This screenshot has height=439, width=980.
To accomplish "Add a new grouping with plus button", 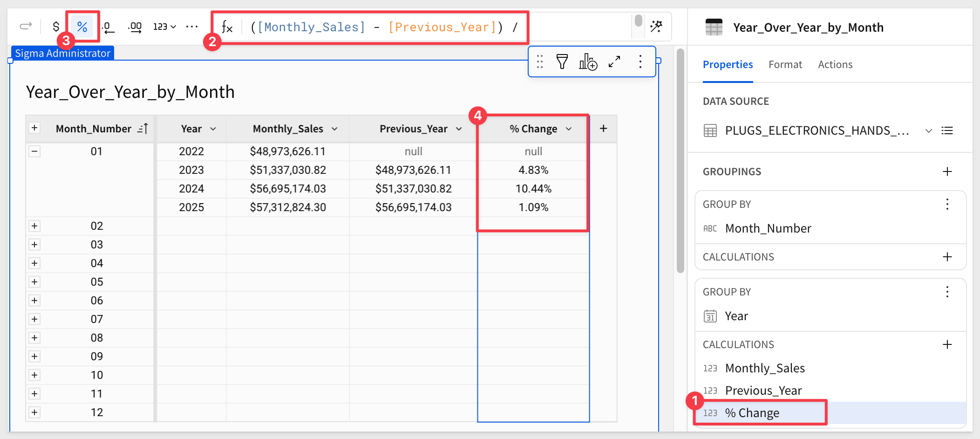I will click(x=947, y=172).
